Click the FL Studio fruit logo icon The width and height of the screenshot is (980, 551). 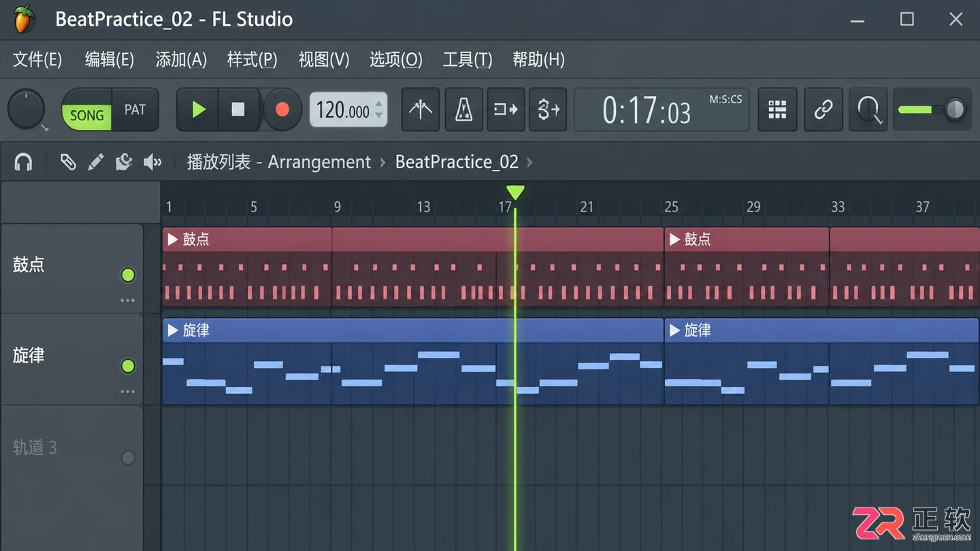(23, 19)
